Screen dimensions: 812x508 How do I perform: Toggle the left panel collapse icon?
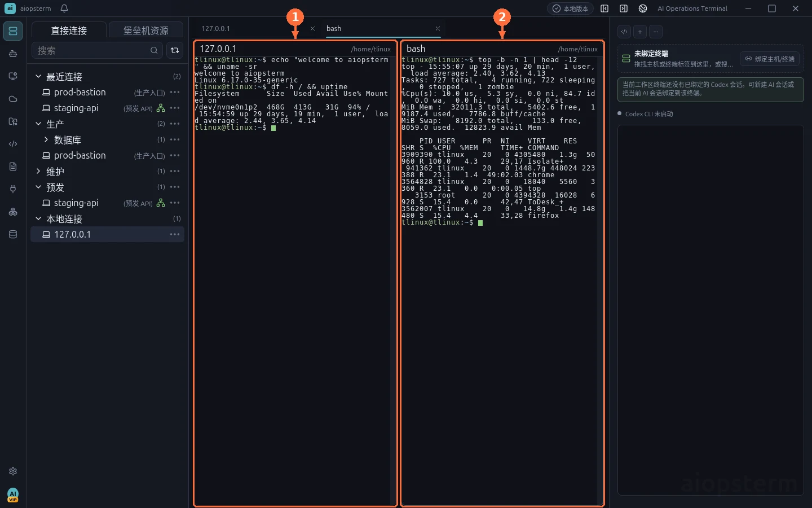click(x=604, y=8)
